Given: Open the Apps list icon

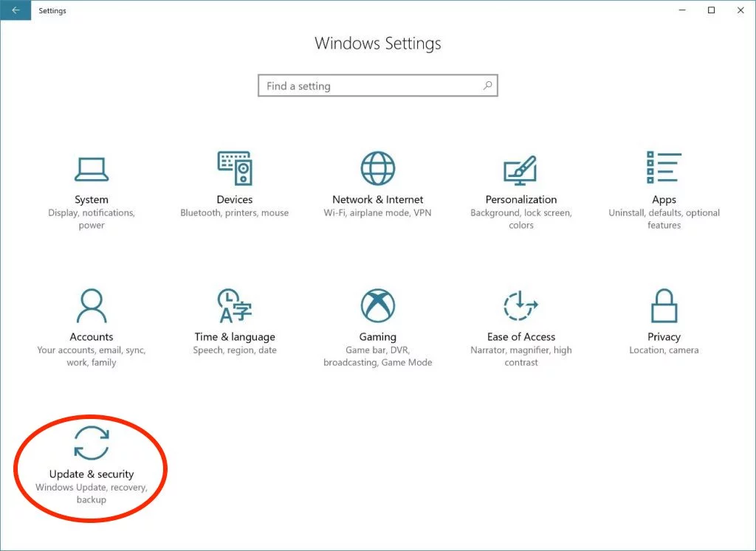Looking at the screenshot, I should (664, 167).
